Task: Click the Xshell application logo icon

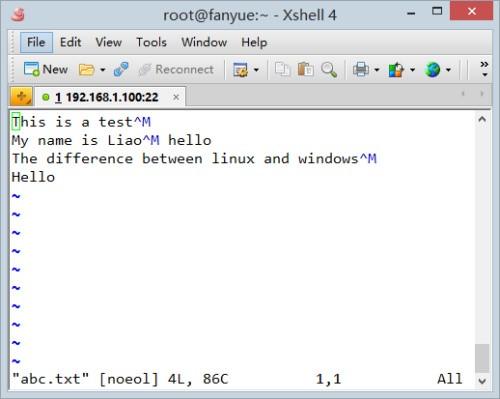Action: (17, 15)
